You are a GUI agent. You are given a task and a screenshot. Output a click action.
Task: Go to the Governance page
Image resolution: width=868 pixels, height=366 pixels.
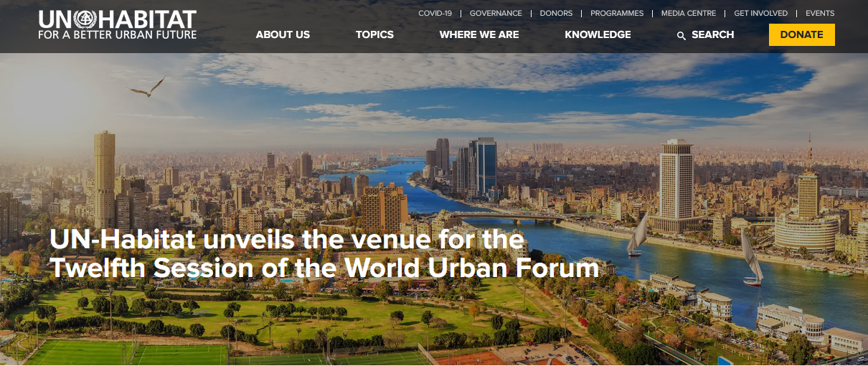pos(496,13)
